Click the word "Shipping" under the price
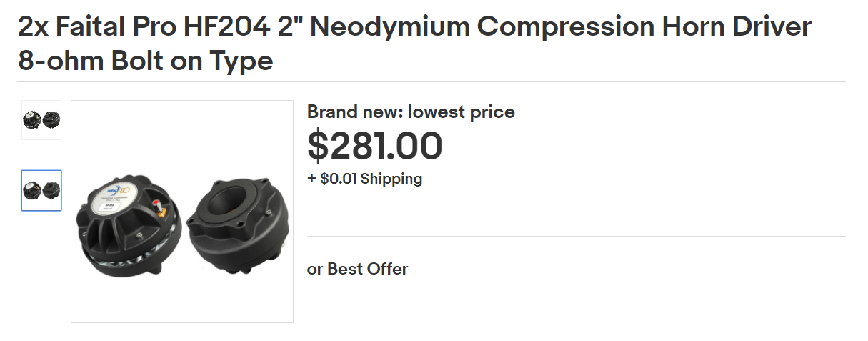868x341 pixels. point(391,179)
